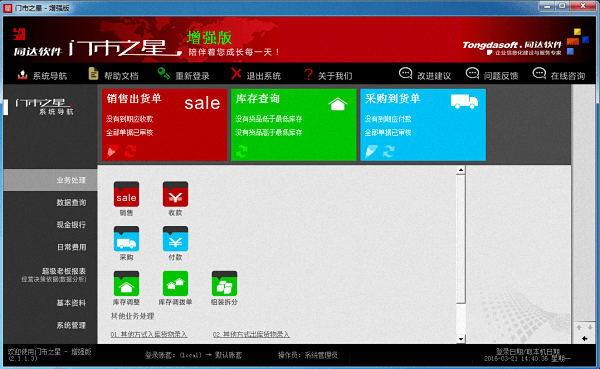The height and width of the screenshot is (369, 600).
Task: Open the 采购 purchase truck icon
Action: click(x=126, y=239)
